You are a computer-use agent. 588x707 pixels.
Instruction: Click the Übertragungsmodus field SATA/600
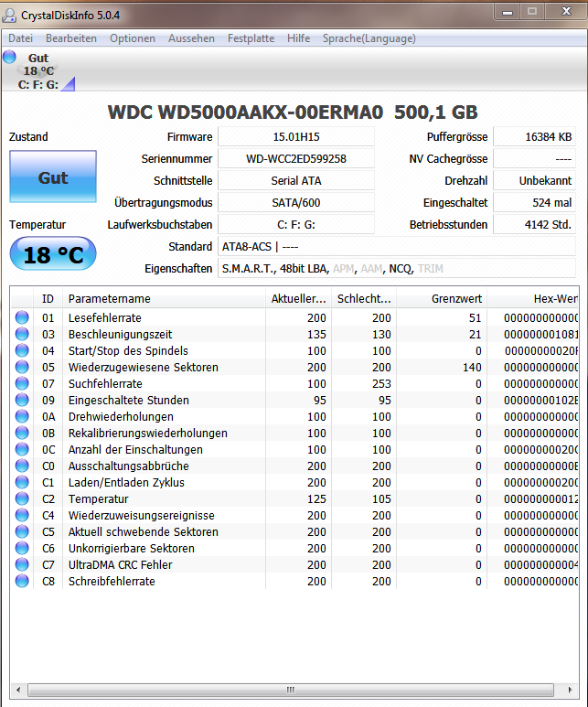tap(296, 202)
